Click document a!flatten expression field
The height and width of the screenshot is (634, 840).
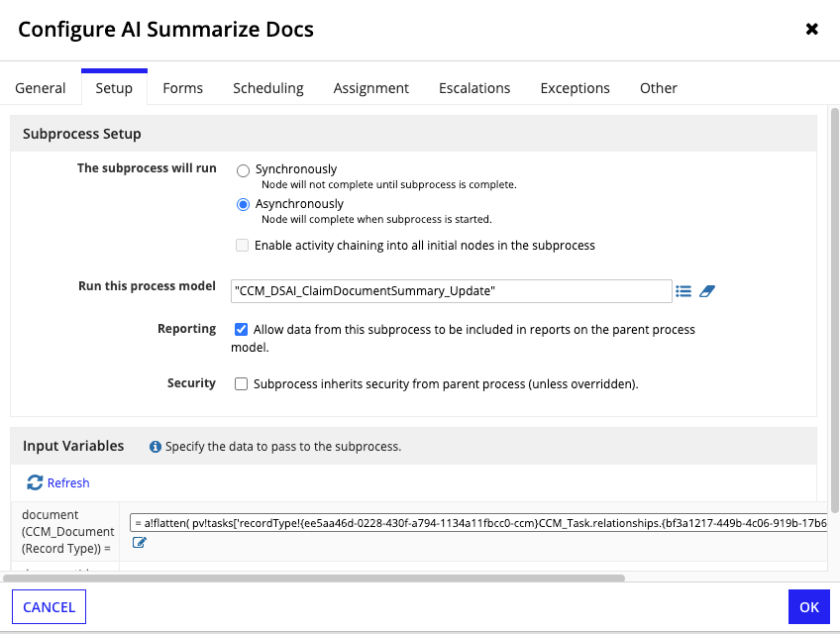click(478, 522)
